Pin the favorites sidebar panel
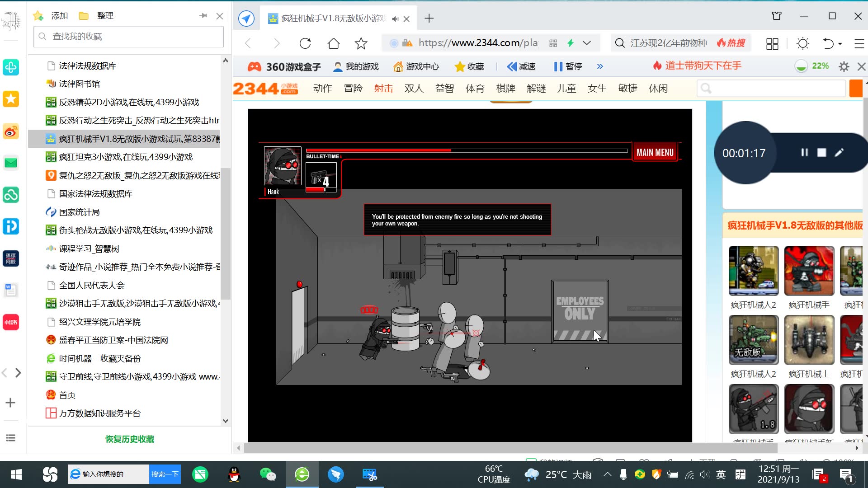Viewport: 868px width, 488px height. pyautogui.click(x=203, y=16)
